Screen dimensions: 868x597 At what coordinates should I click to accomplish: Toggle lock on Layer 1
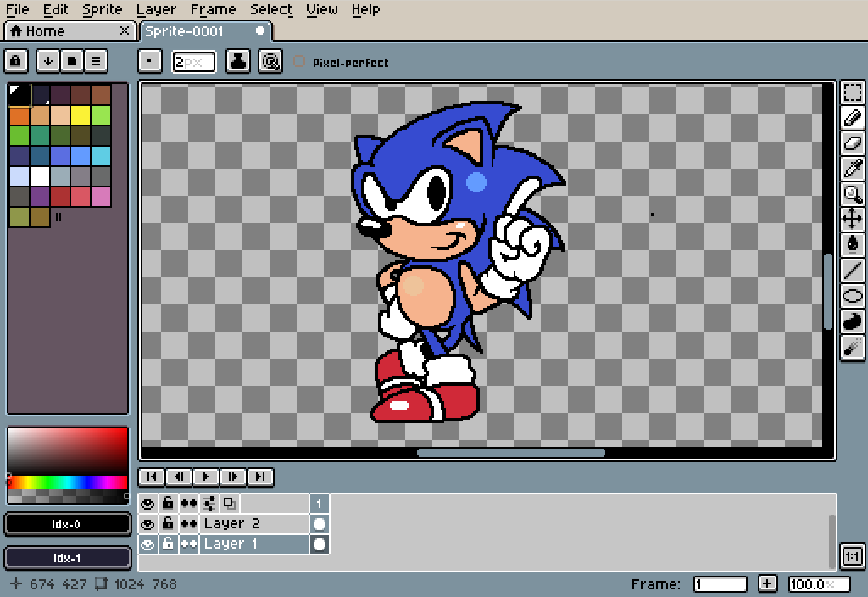(x=169, y=544)
